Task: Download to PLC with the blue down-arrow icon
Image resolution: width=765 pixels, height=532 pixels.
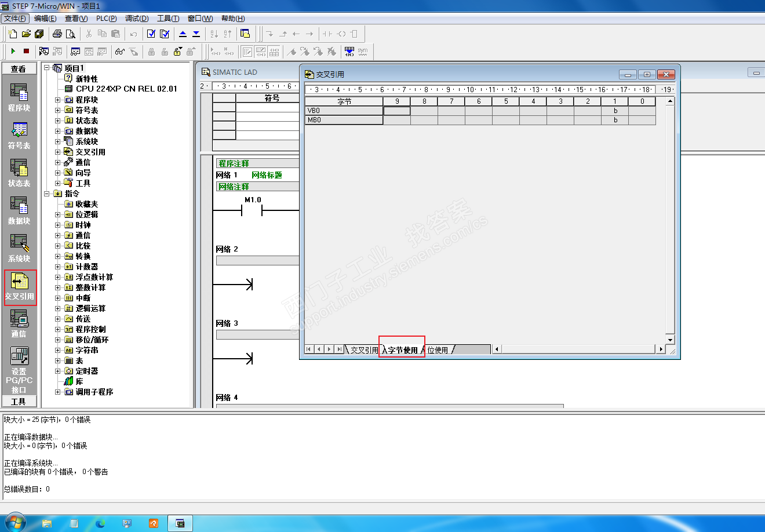Action: click(196, 34)
